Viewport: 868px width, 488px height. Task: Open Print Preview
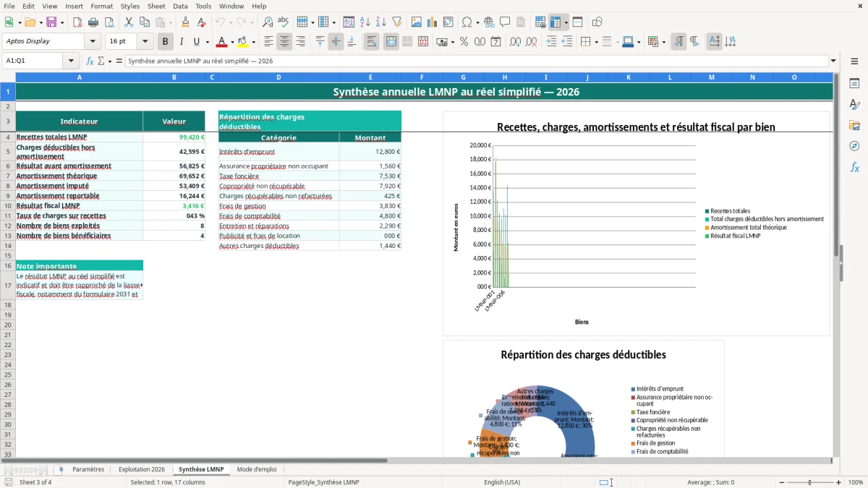(x=109, y=22)
